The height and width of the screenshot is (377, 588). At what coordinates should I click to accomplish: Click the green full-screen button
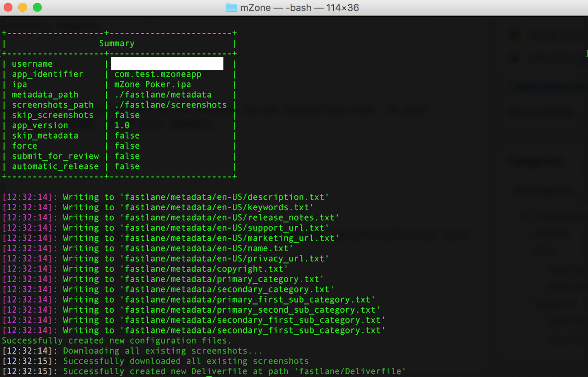click(37, 7)
